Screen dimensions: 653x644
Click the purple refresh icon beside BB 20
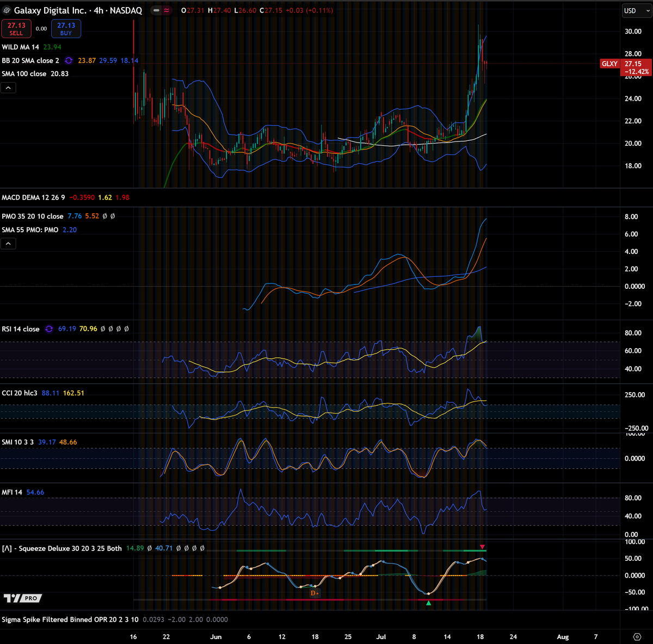69,60
